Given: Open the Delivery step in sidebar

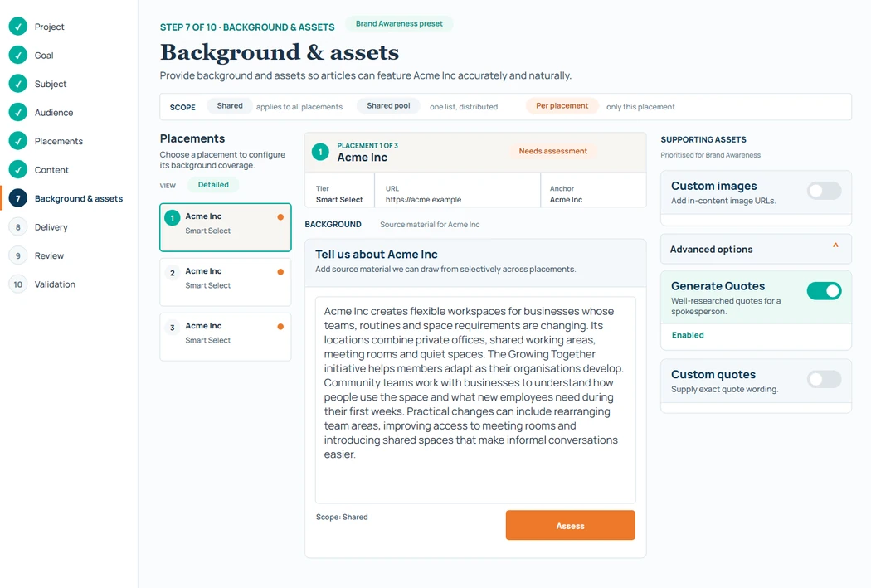Looking at the screenshot, I should click(x=51, y=227).
